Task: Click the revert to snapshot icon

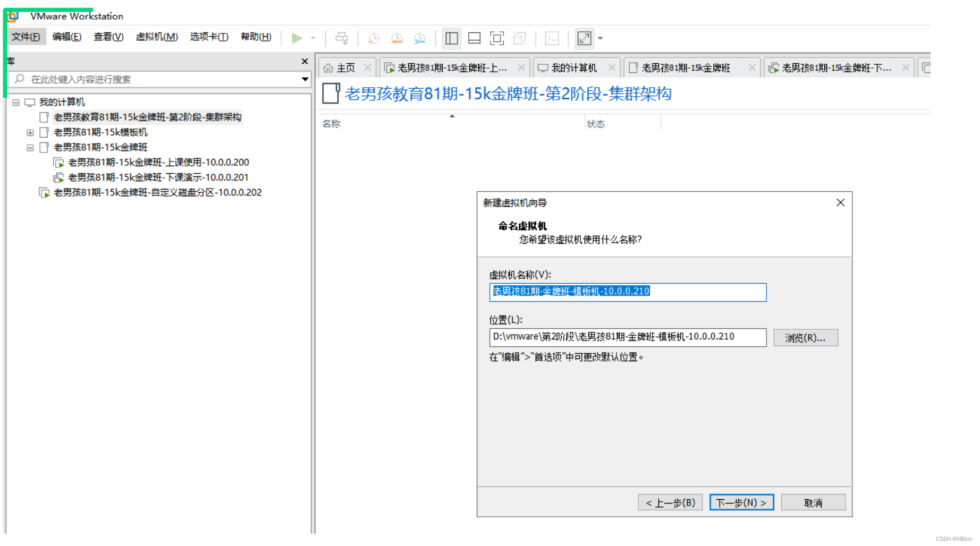Action: pos(396,38)
